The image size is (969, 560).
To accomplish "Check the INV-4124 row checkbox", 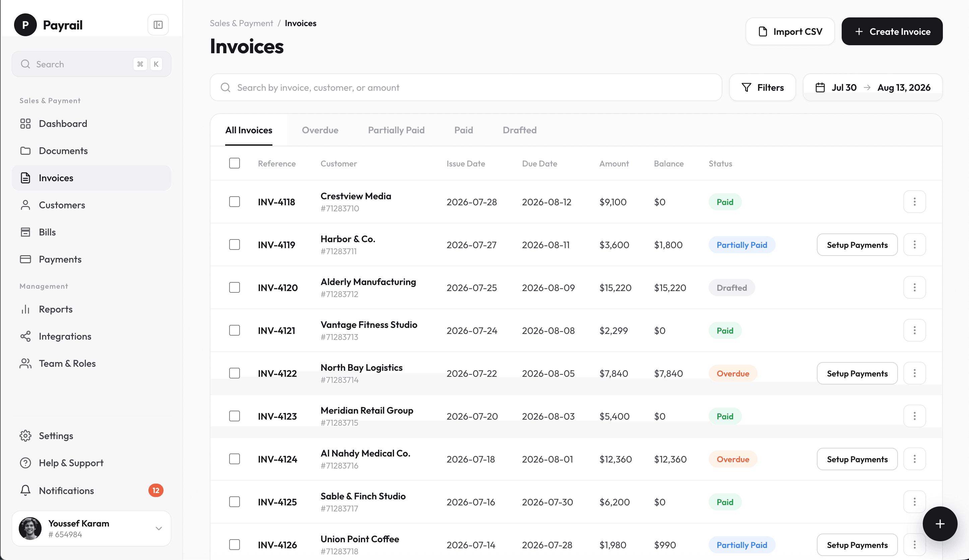I will tap(235, 459).
